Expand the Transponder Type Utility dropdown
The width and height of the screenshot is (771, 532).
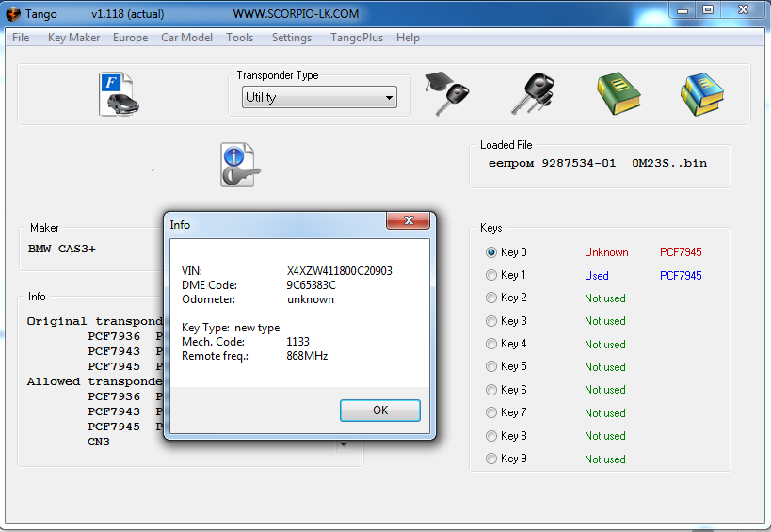[x=319, y=97]
